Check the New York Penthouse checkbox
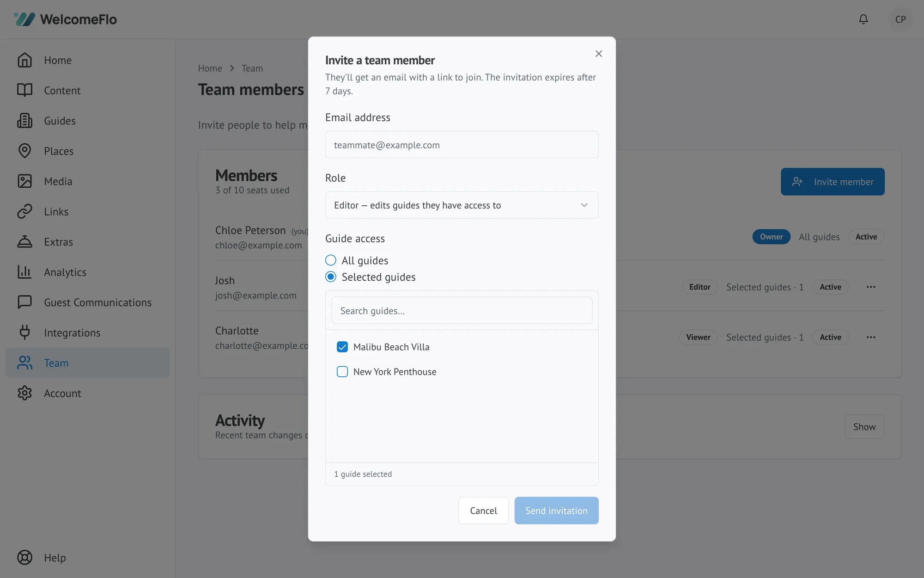Screen dimensions: 924x578 click(342, 372)
